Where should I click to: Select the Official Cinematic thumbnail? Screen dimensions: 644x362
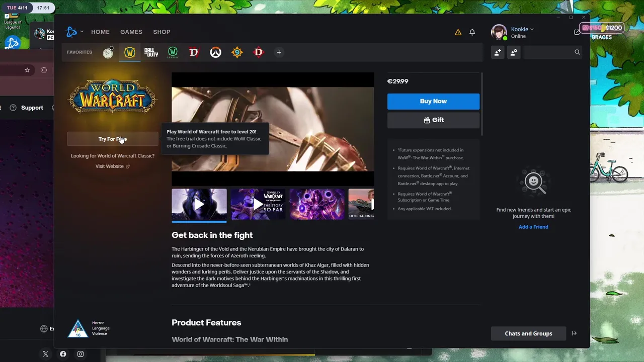[361, 204]
